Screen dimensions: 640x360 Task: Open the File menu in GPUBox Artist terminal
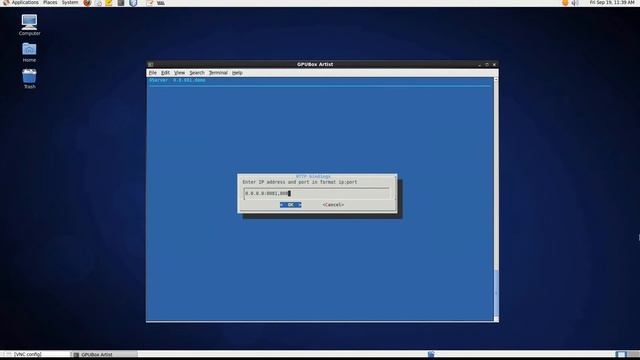[153, 73]
